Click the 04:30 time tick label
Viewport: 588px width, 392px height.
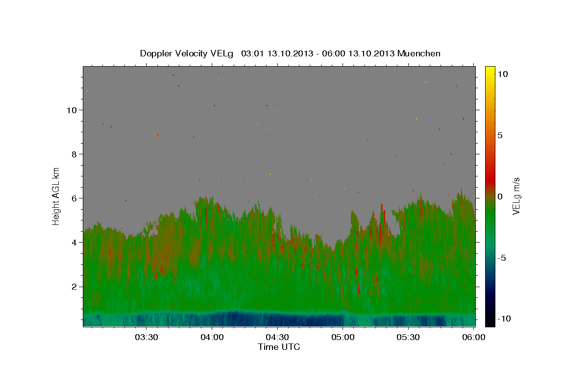(277, 337)
